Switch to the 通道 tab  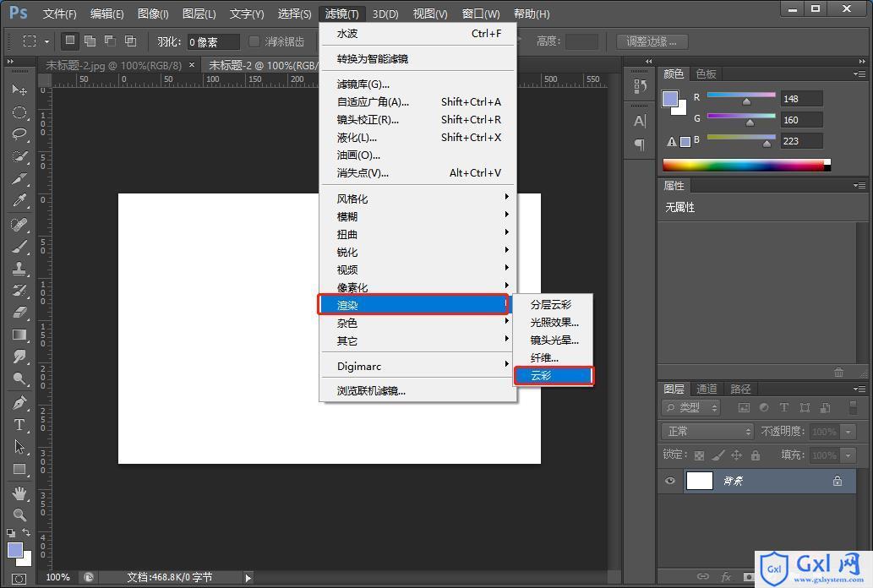pyautogui.click(x=707, y=389)
